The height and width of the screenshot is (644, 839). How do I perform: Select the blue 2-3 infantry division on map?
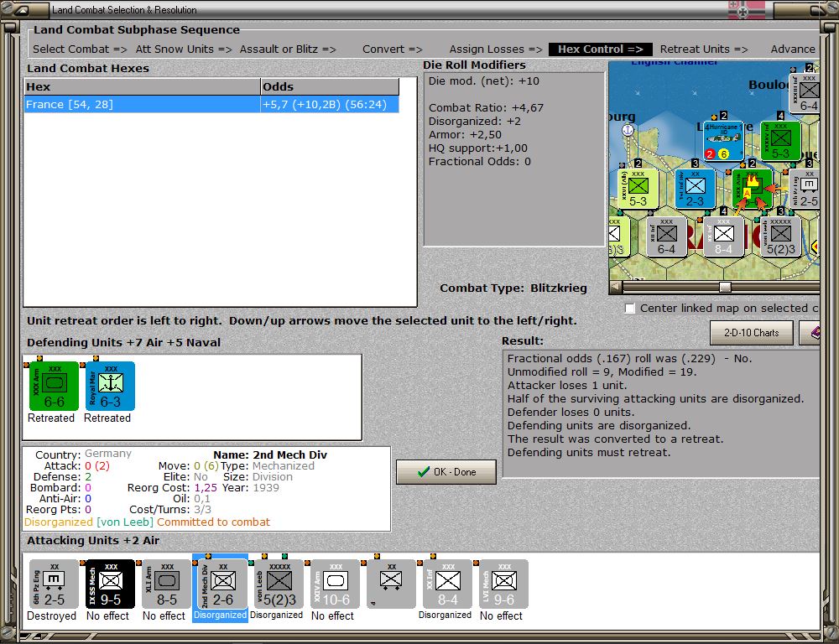(x=695, y=189)
